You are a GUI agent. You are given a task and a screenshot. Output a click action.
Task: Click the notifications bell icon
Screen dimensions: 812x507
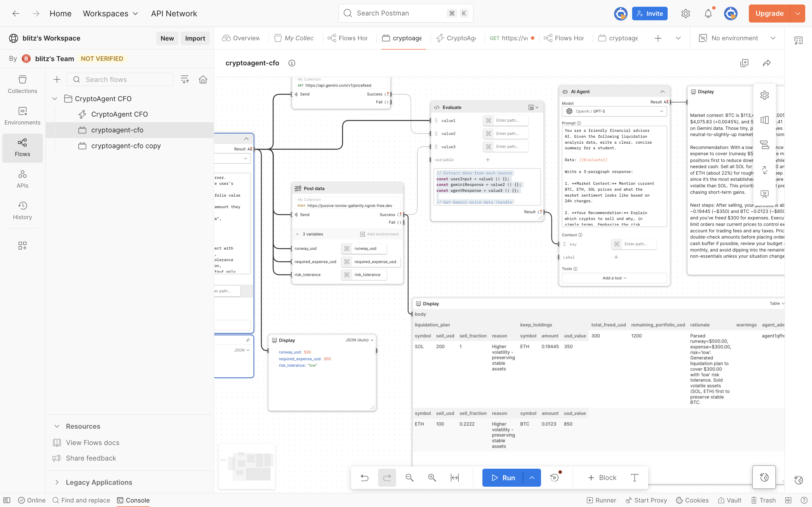click(708, 14)
